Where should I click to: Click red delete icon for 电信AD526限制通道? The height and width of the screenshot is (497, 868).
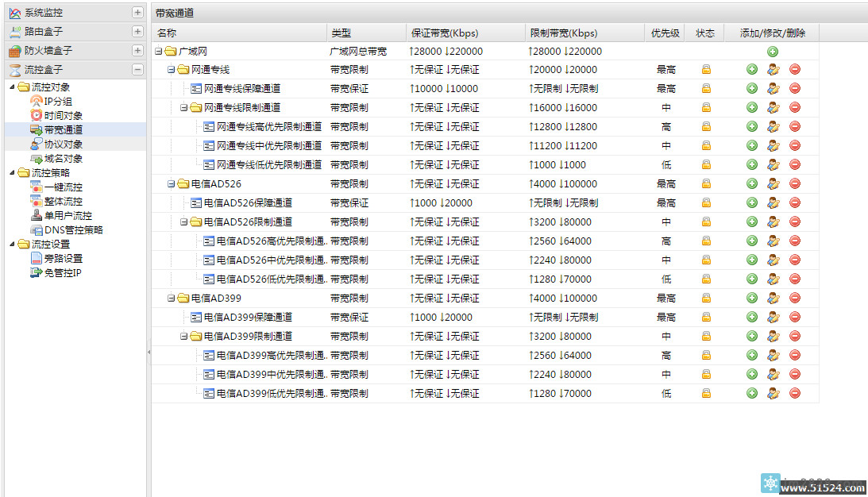point(794,222)
